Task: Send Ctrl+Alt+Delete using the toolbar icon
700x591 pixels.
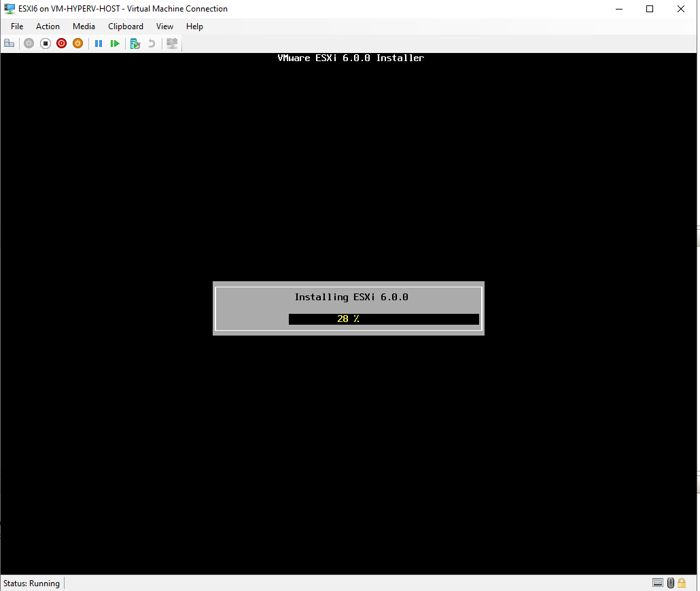Action: tap(10, 43)
